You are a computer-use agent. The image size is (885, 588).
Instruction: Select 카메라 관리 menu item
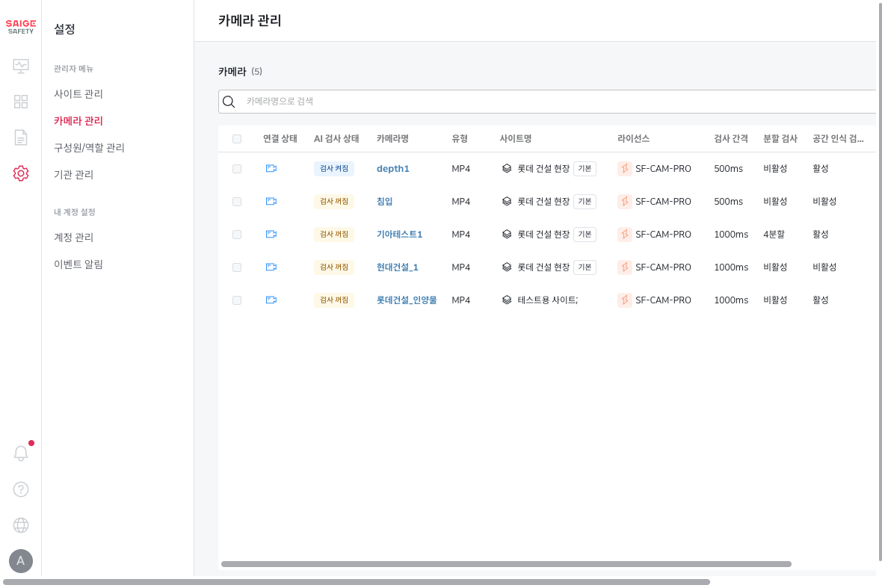tap(78, 121)
